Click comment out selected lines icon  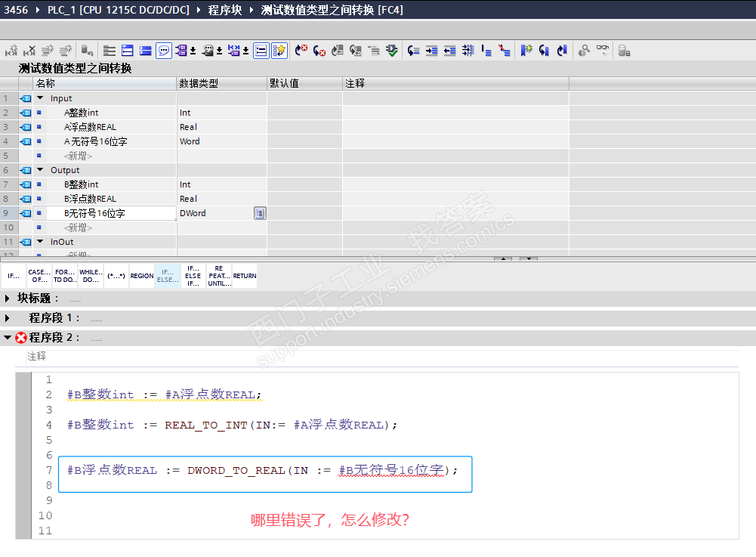486,51
